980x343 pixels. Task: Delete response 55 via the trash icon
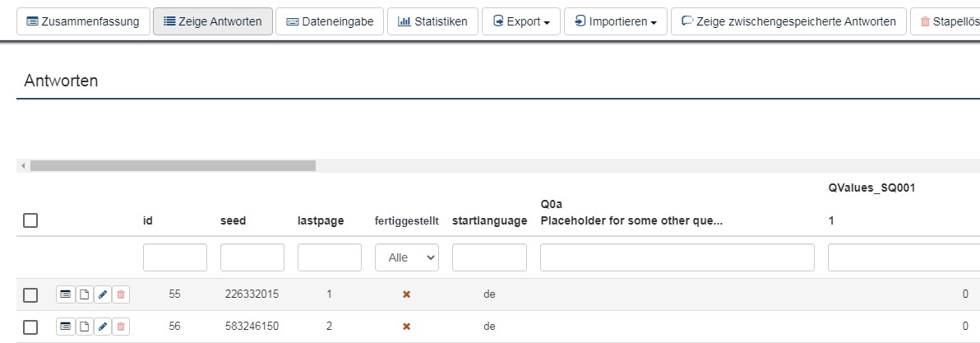click(x=121, y=294)
